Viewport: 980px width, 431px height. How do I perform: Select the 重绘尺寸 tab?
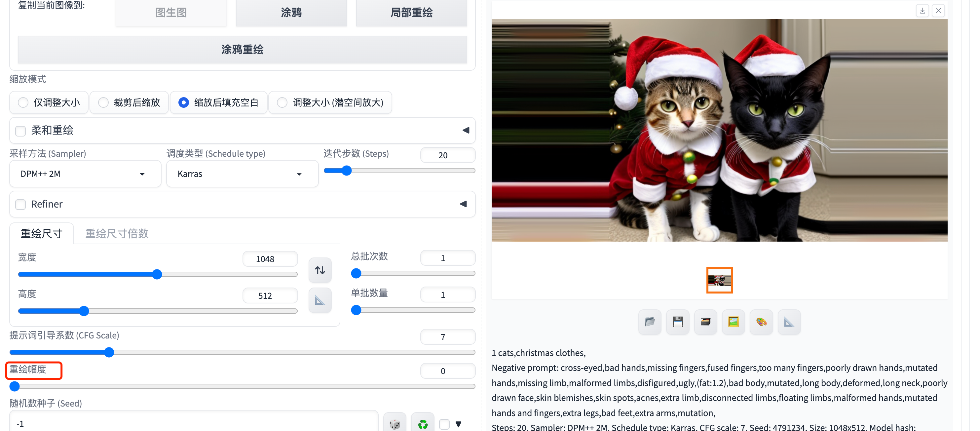tap(42, 233)
